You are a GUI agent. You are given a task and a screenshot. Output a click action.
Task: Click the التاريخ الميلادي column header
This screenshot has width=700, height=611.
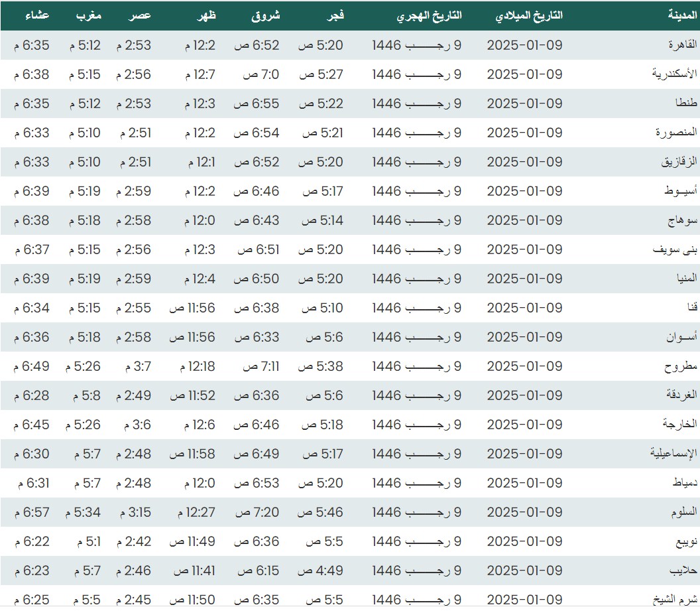pyautogui.click(x=529, y=15)
